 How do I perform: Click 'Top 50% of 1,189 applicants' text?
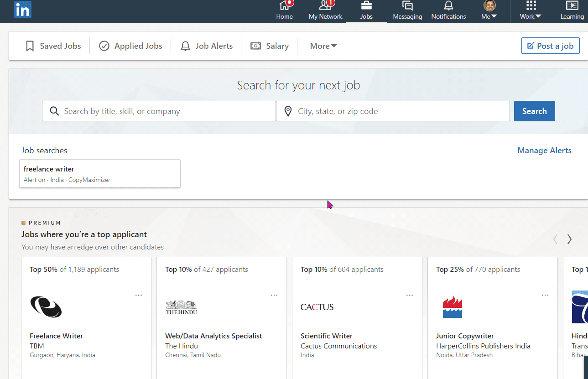pos(74,270)
